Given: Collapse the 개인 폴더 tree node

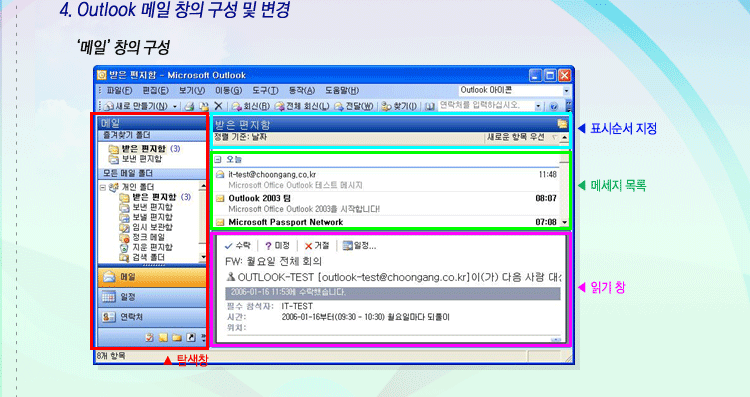Looking at the screenshot, I should point(103,187).
